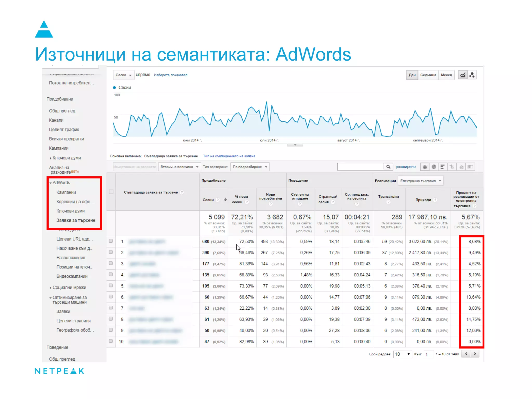Image resolution: width=532 pixels, height=399 pixels.
Task: Check the checkbox for row 2
Action: tap(111, 252)
